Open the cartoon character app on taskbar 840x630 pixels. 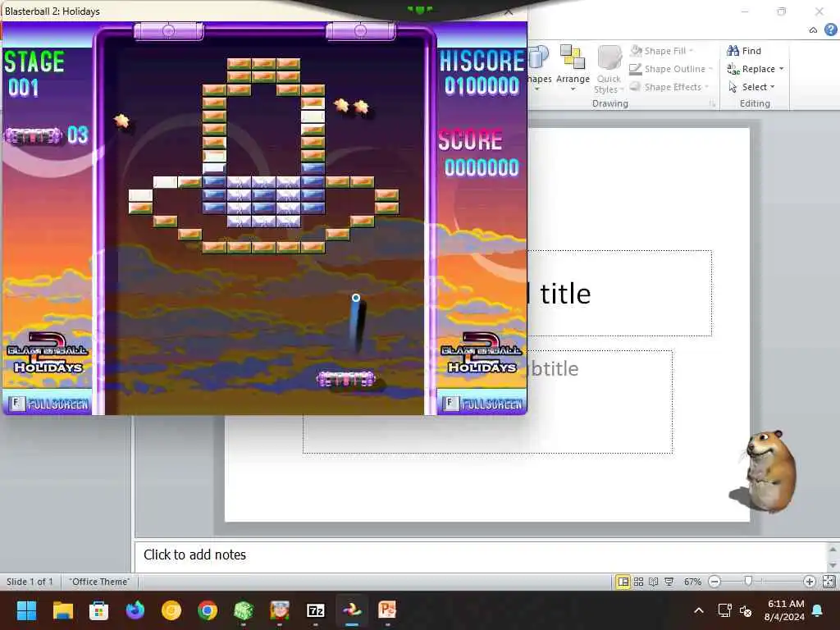(x=280, y=610)
